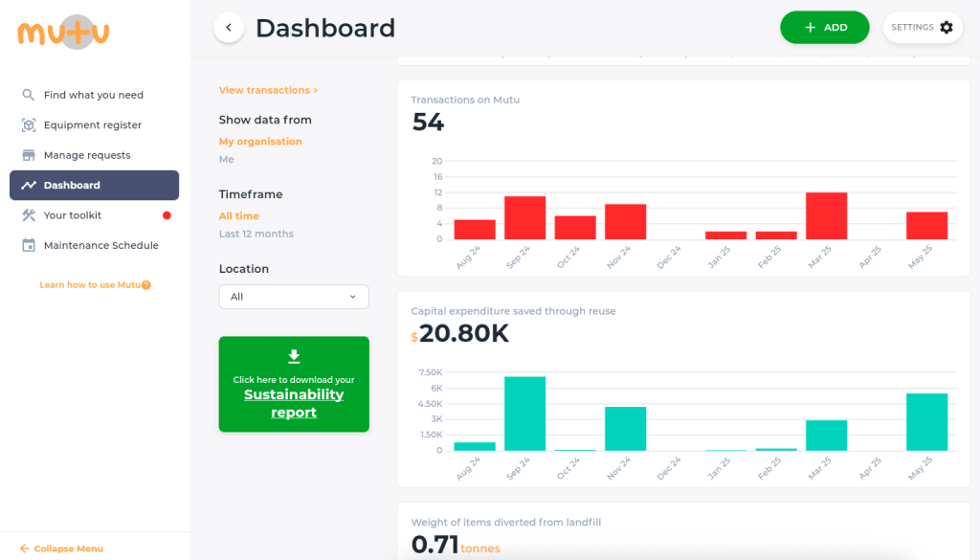The image size is (980, 560).
Task: Click the Nov 24 red transactions bar
Action: (x=626, y=222)
